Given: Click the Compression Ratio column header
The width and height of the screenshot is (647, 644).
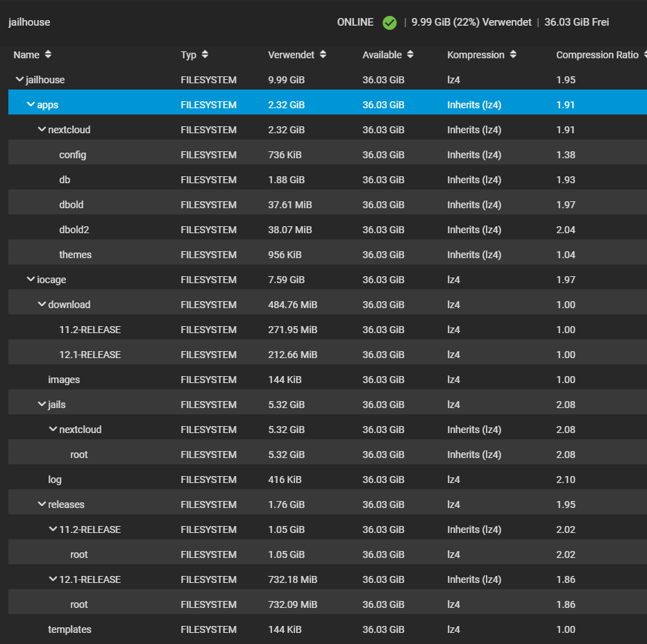Looking at the screenshot, I should tap(597, 55).
